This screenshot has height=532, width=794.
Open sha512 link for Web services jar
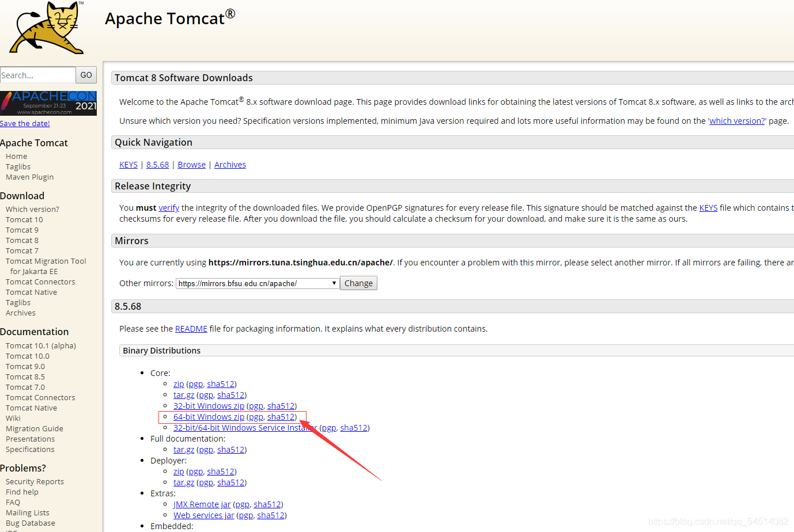click(271, 515)
